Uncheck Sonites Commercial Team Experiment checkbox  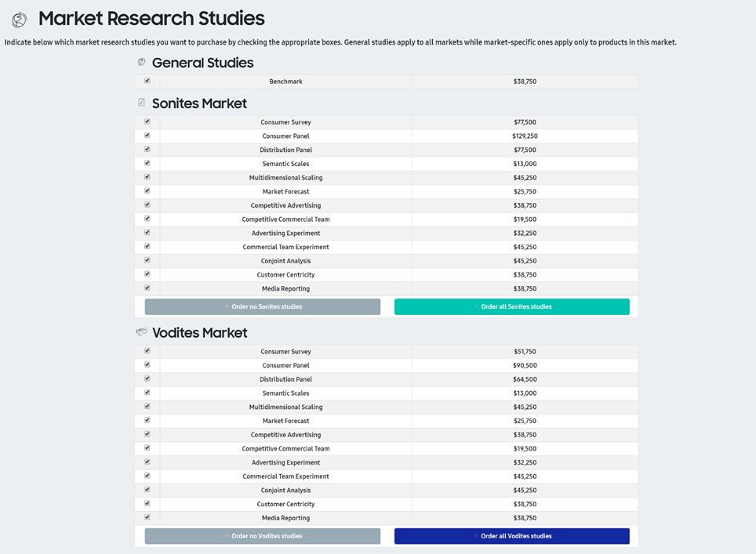147,246
